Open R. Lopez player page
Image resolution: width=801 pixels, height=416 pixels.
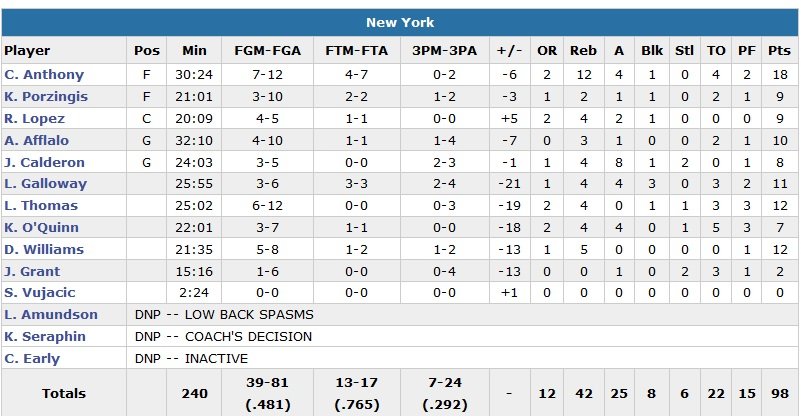click(x=34, y=119)
